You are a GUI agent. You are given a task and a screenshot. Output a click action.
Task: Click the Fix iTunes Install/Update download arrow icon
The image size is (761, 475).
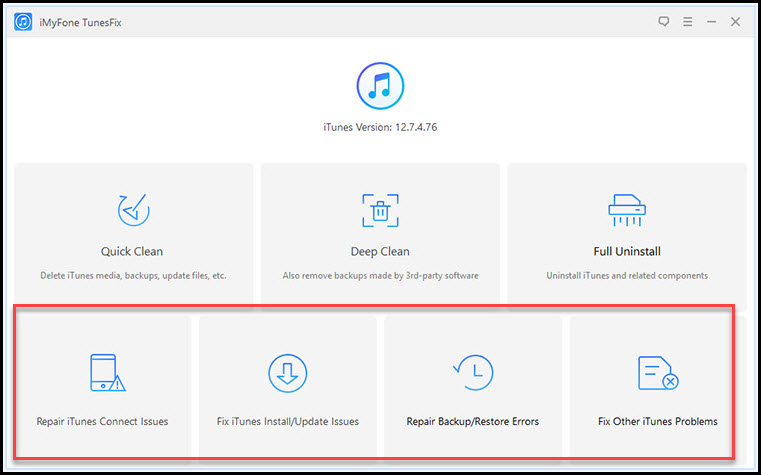[287, 373]
